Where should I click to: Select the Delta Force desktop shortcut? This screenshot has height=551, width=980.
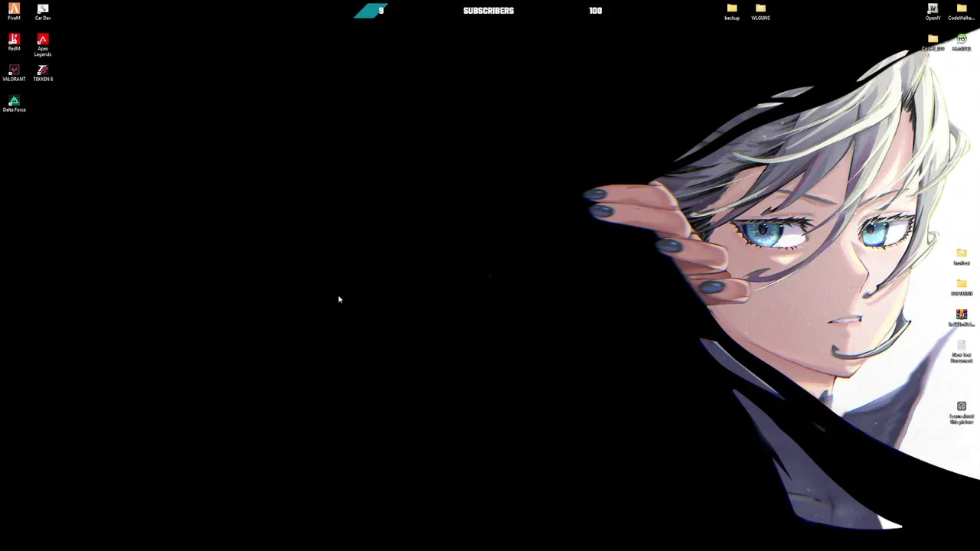point(14,103)
